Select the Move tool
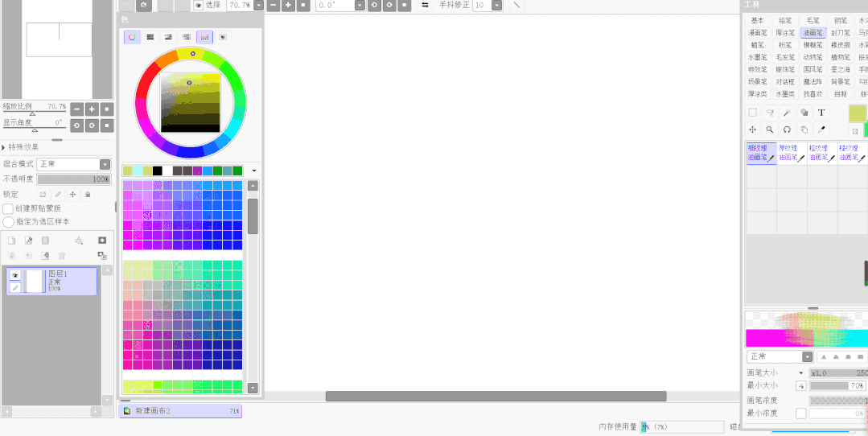 click(752, 130)
